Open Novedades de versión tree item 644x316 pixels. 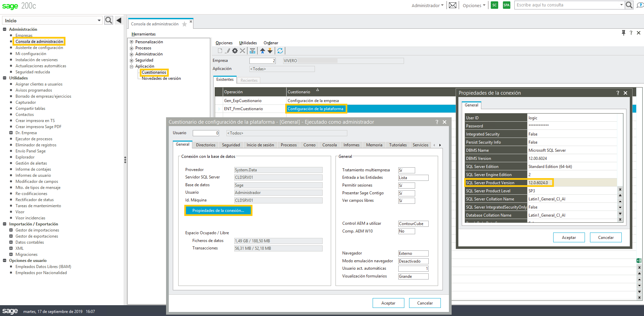click(161, 78)
